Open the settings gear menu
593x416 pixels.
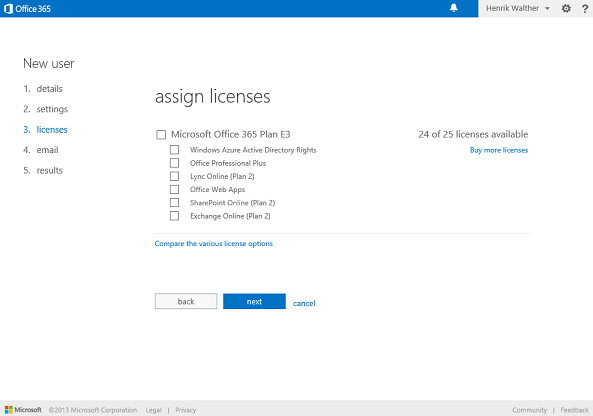[x=566, y=8]
